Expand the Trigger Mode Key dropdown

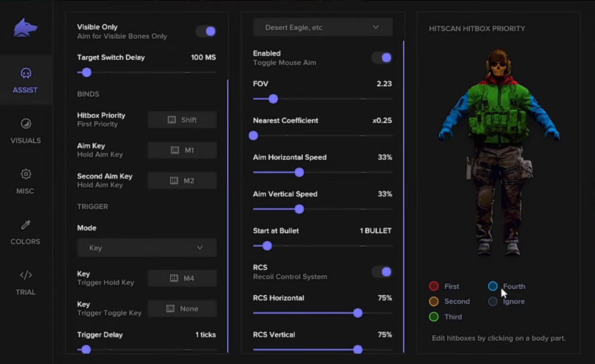(x=147, y=248)
